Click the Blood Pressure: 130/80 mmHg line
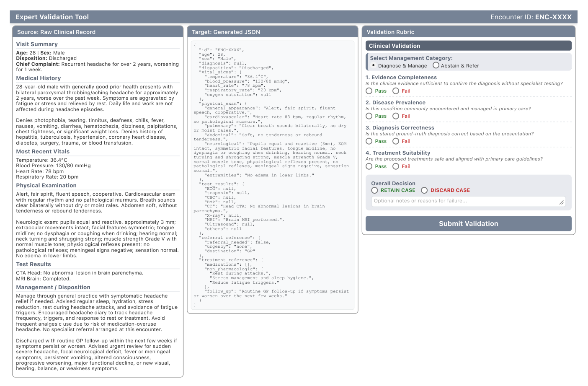Screen dimensions: 588x386 pyautogui.click(x=53, y=166)
